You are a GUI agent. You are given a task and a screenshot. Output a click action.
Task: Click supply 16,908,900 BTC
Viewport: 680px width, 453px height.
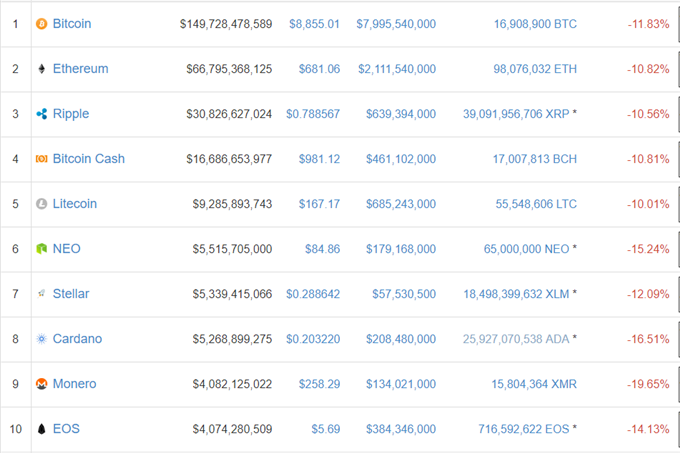[536, 24]
